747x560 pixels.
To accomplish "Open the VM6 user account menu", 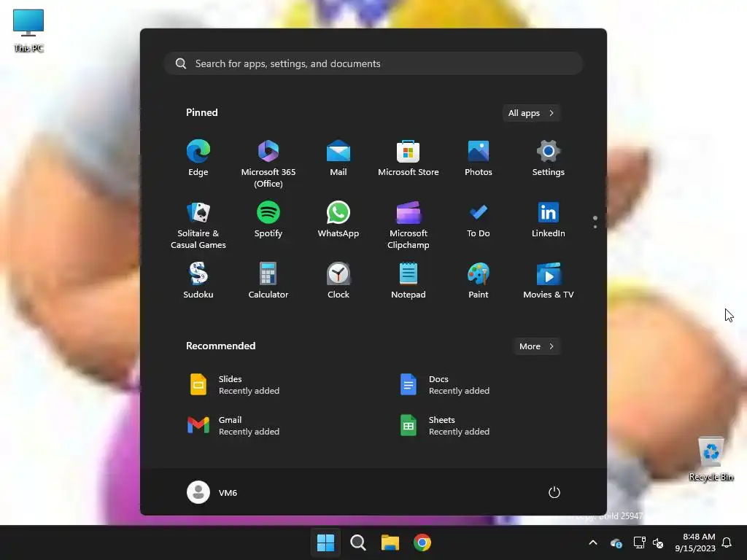I will pyautogui.click(x=212, y=492).
